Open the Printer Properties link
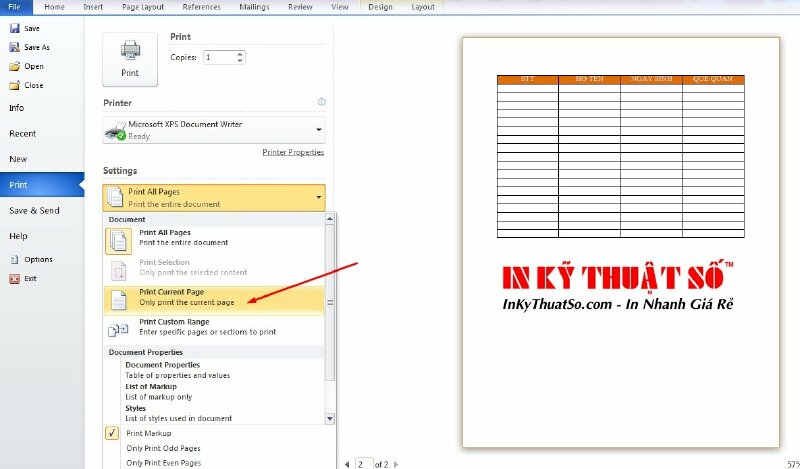The height and width of the screenshot is (469, 800). [x=292, y=152]
